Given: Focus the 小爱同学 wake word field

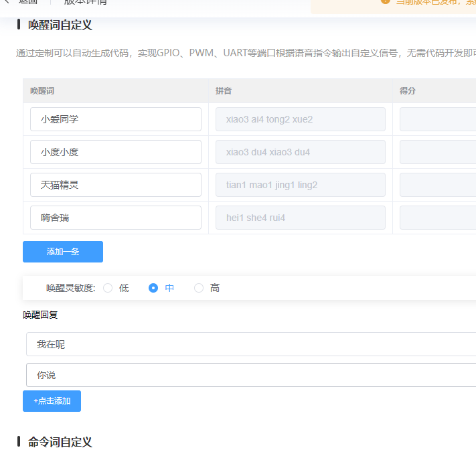Looking at the screenshot, I should tap(115, 119).
